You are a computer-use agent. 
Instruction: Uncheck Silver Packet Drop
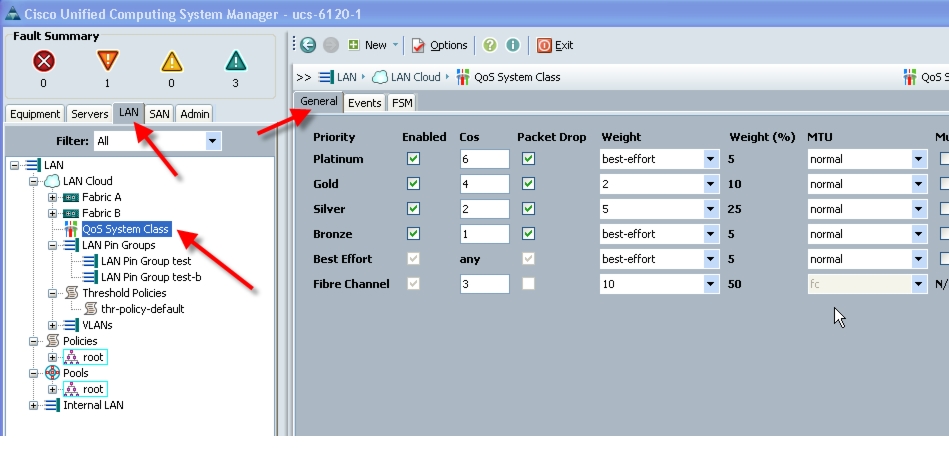(x=528, y=208)
